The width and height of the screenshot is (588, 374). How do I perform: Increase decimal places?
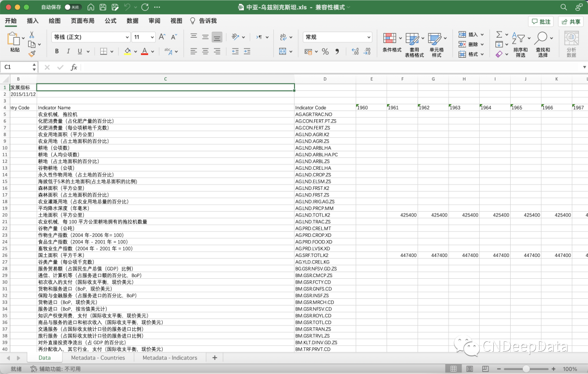(355, 51)
